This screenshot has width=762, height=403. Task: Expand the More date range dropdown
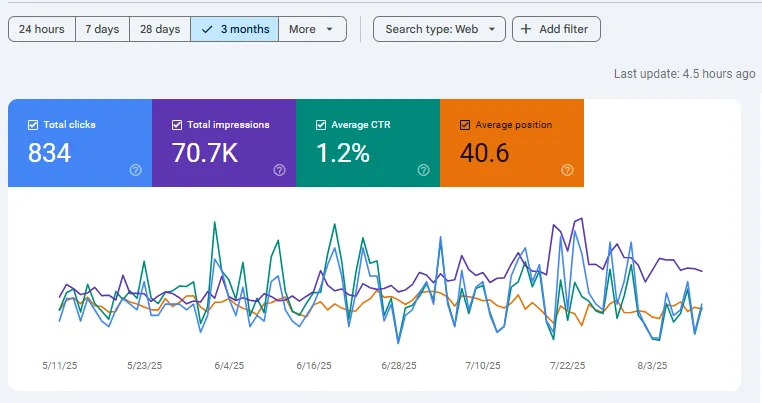pyautogui.click(x=312, y=29)
